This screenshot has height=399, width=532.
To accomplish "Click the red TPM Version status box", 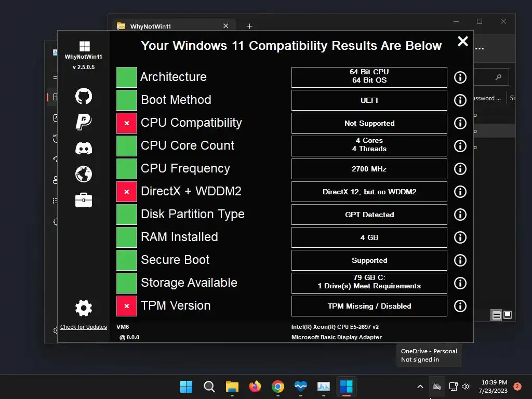I will [x=127, y=305].
